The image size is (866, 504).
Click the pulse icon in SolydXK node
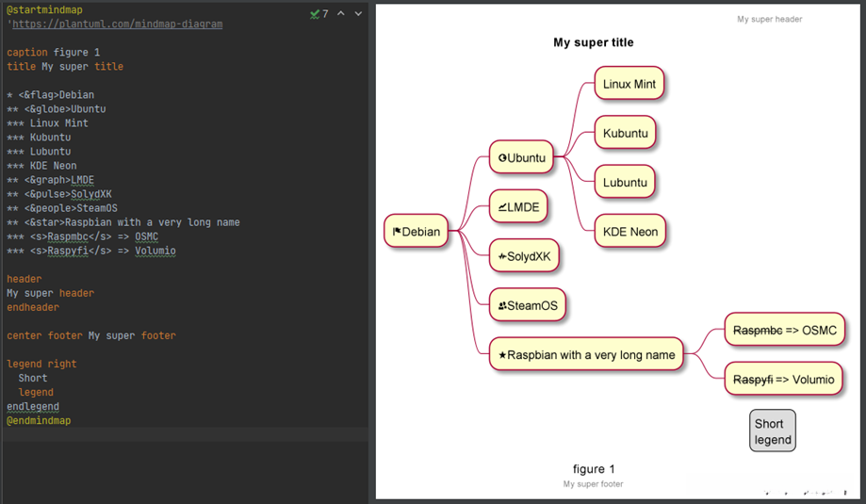(503, 256)
